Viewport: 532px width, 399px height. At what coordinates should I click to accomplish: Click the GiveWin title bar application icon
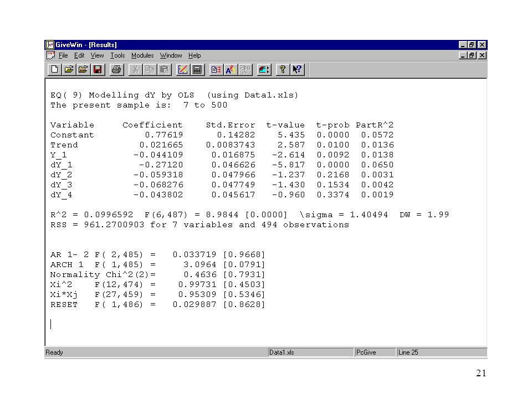click(50, 45)
